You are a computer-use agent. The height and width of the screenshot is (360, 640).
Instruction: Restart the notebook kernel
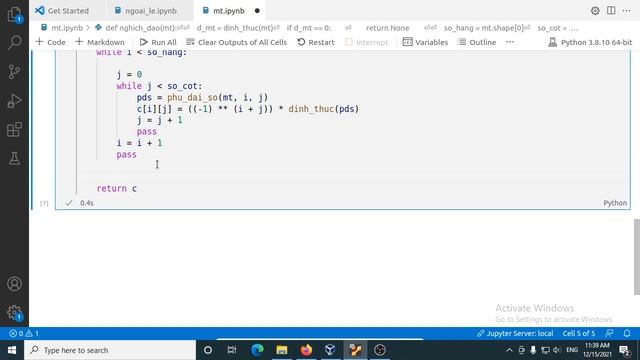[316, 42]
